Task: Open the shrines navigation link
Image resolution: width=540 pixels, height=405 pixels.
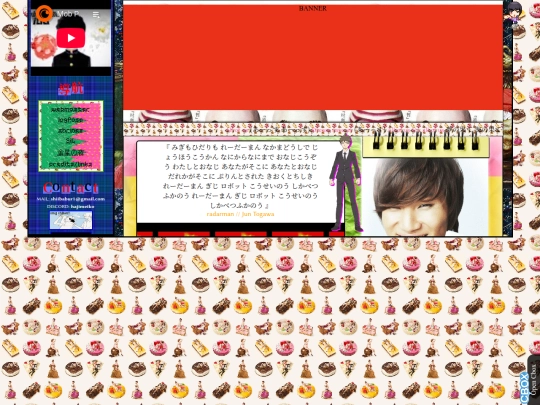Action: pos(70,131)
